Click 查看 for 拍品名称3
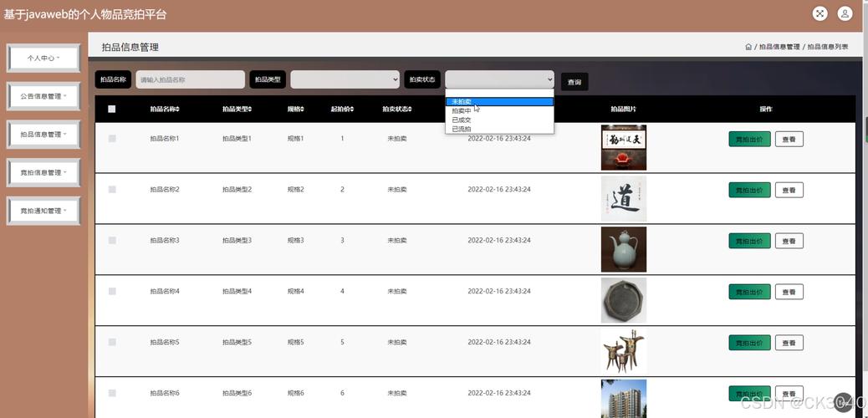This screenshot has width=868, height=418. pyautogui.click(x=789, y=241)
